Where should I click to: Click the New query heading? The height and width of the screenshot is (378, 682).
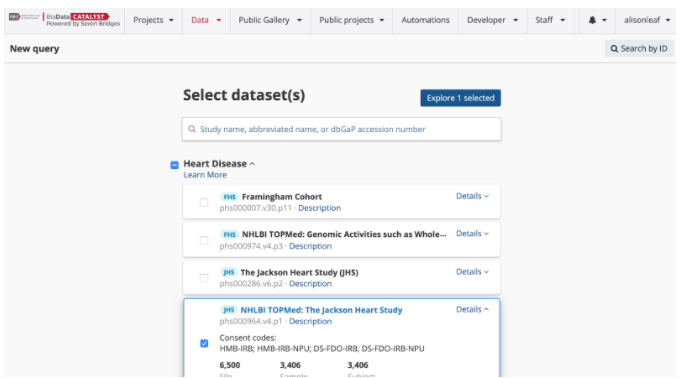coord(34,49)
